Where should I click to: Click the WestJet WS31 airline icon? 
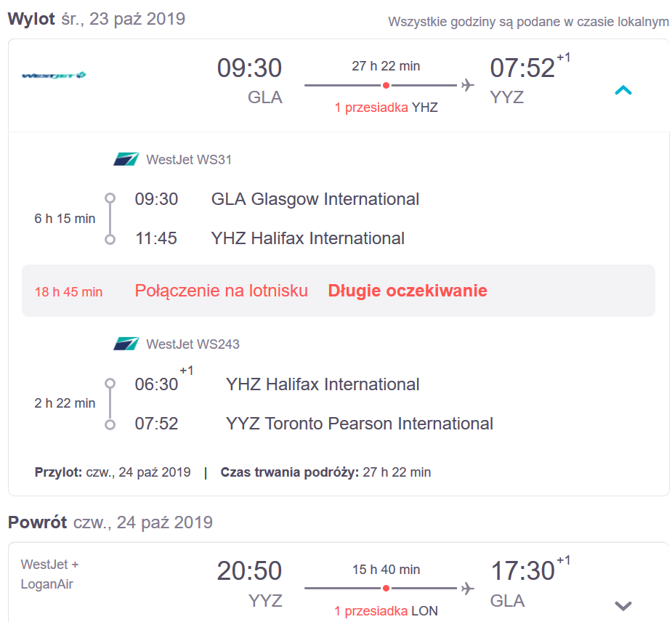[x=126, y=159]
